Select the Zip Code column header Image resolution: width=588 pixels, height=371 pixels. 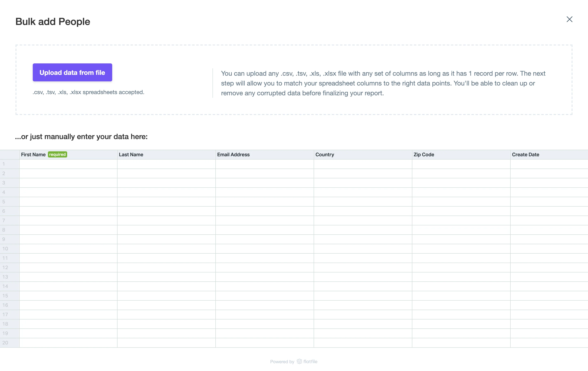click(x=424, y=154)
